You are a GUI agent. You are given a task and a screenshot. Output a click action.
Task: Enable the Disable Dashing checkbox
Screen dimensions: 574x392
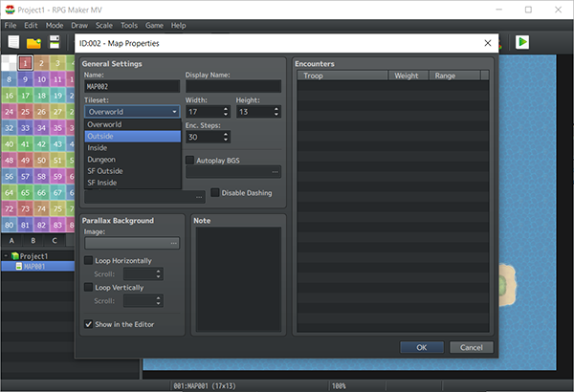pos(215,192)
